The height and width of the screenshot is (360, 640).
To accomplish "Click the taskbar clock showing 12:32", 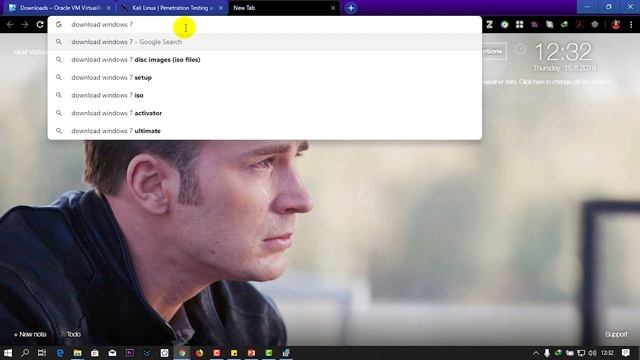I will 607,353.
